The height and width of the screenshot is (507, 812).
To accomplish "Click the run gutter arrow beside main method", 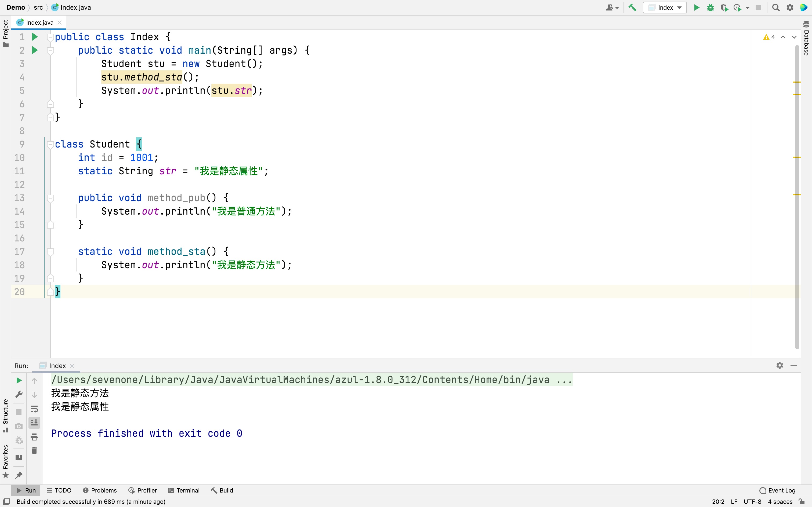I will 35,50.
